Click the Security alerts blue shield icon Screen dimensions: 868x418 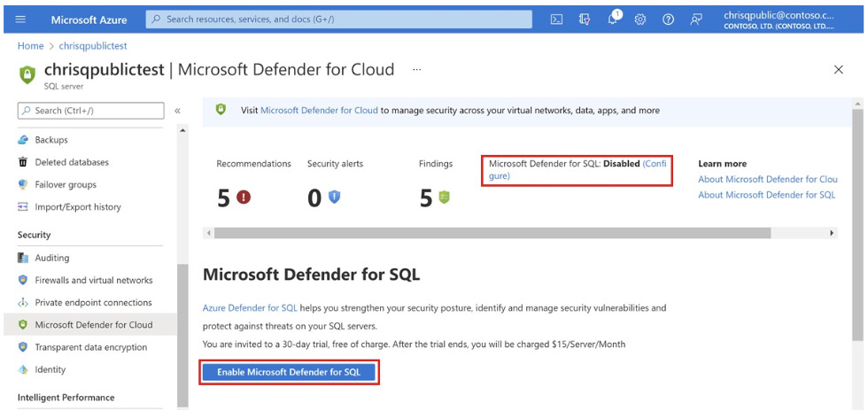point(335,197)
